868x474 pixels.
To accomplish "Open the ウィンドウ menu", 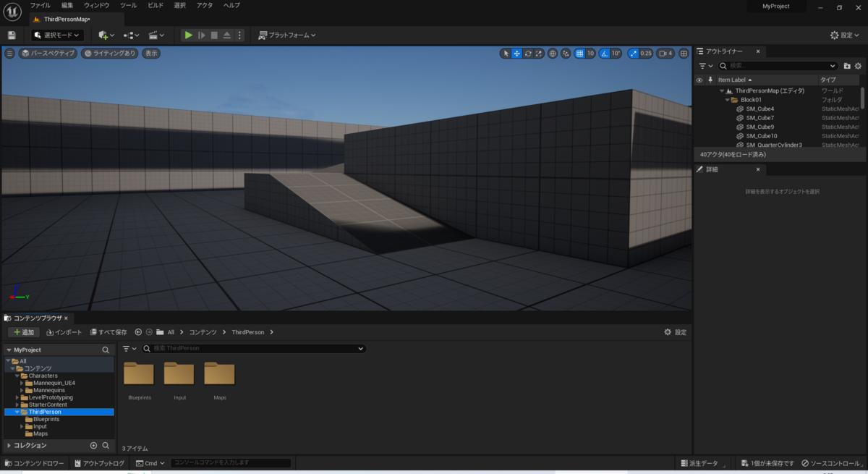I will pyautogui.click(x=97, y=5).
